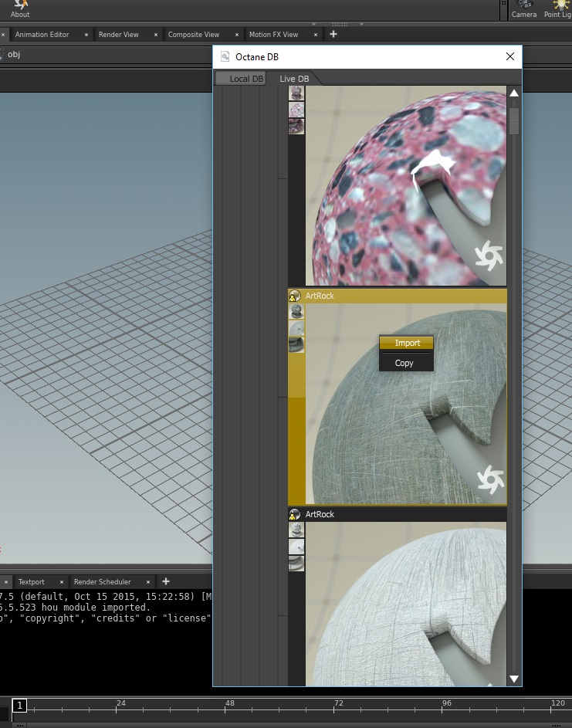The image size is (572, 728).
Task: Switch to the Local DB tab
Action: [241, 79]
